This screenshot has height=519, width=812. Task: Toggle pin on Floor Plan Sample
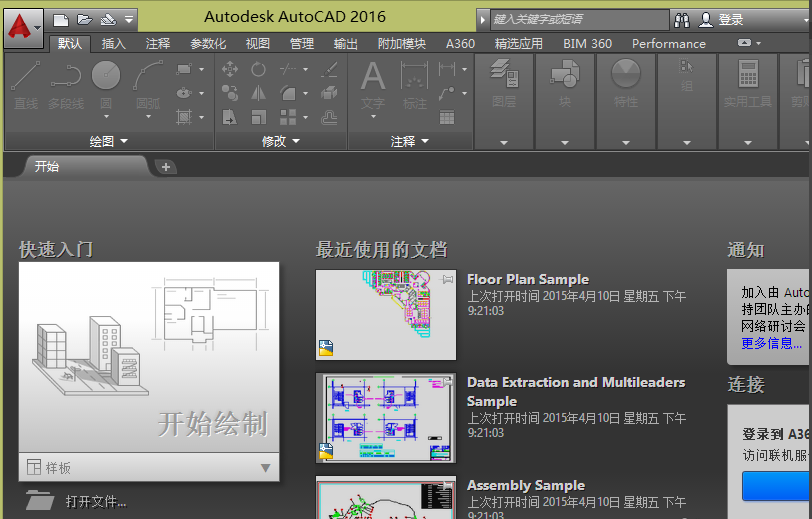click(x=447, y=280)
